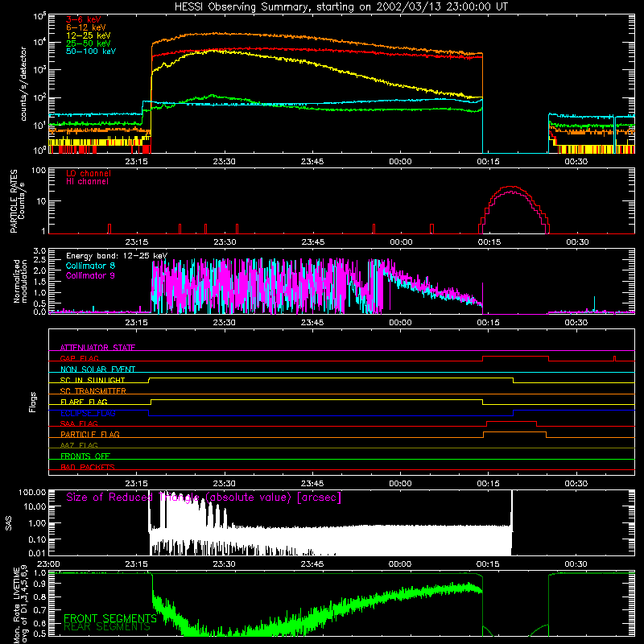Viewport: 644px width, 644px height.
Task: Click the GAP FLAG raised step after 00:15
Action: [x=515, y=357]
